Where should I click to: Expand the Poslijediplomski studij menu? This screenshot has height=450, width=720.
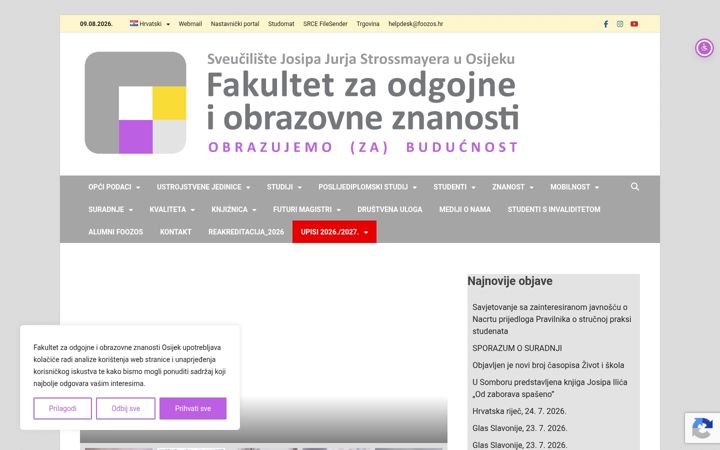click(x=367, y=187)
